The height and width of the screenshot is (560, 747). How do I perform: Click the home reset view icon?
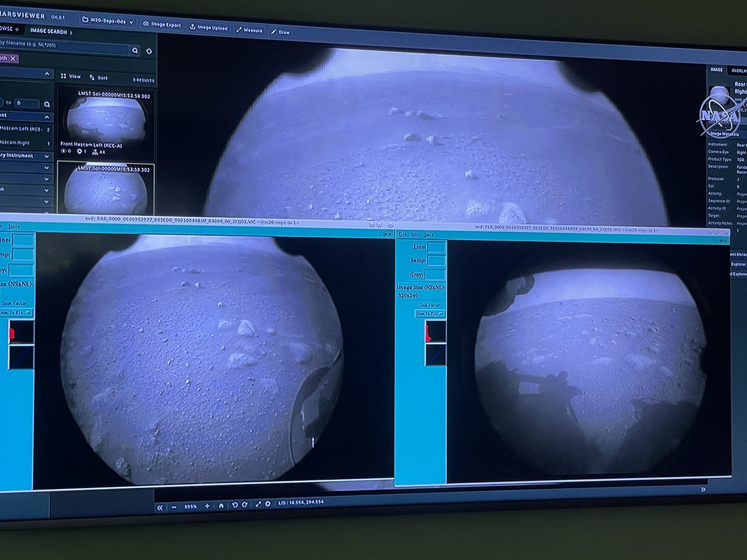pyautogui.click(x=221, y=505)
